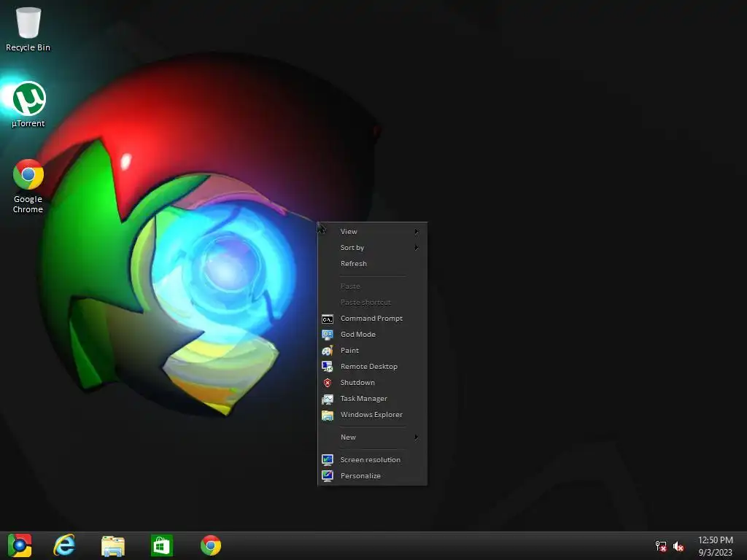Expand the View submenu arrow
The height and width of the screenshot is (560, 747).
(x=417, y=232)
